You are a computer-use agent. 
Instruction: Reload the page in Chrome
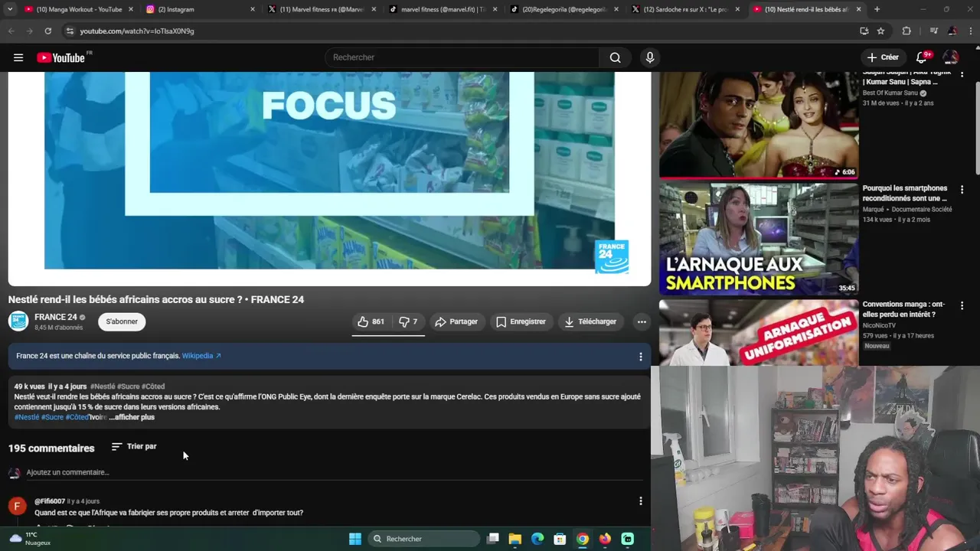[47, 31]
